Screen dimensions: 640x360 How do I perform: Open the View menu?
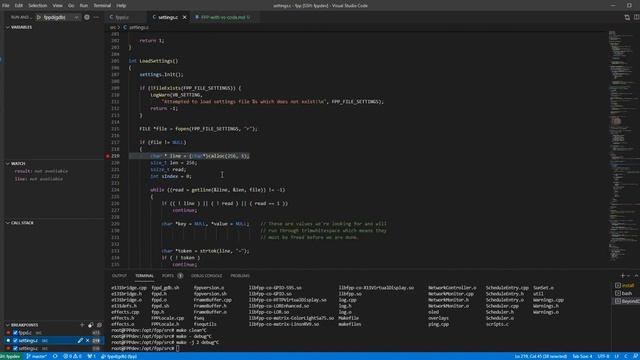click(x=58, y=6)
